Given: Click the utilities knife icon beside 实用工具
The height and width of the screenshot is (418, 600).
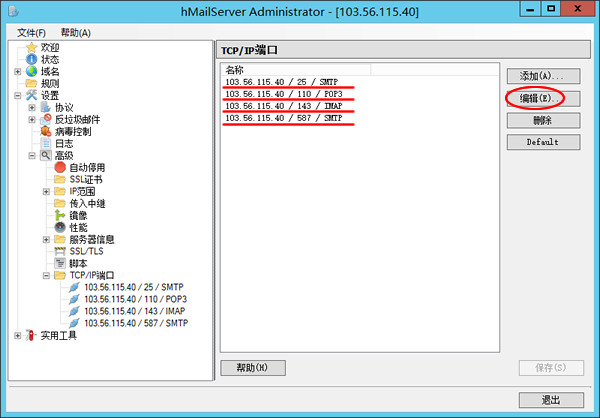Looking at the screenshot, I should 31,335.
